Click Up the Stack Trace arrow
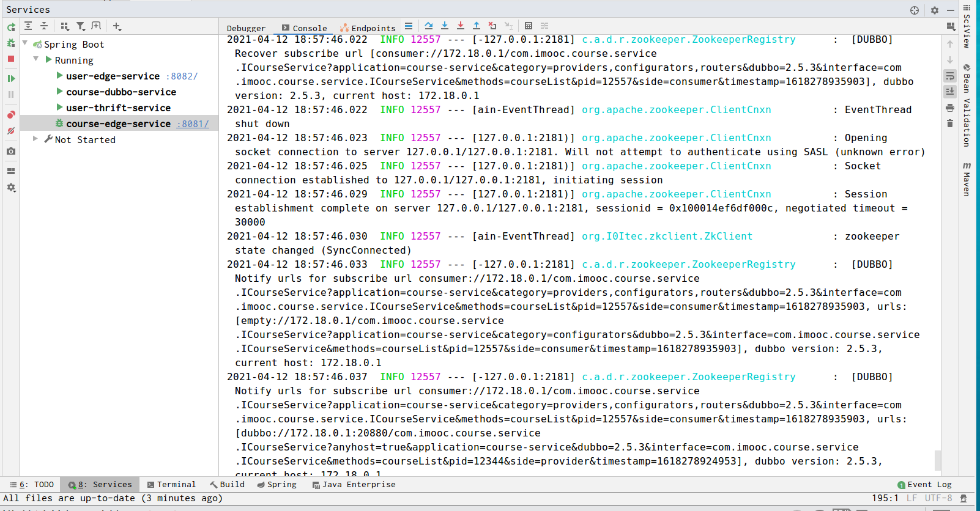 pos(950,44)
